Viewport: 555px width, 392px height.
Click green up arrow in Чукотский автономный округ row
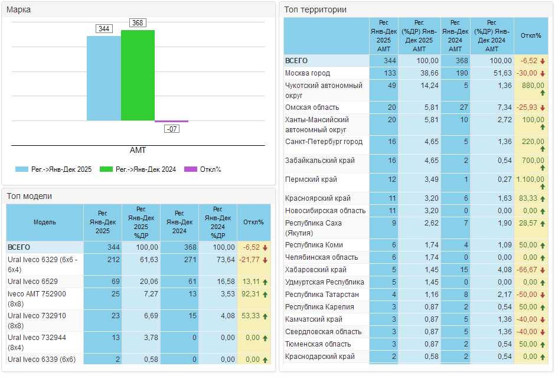pos(543,93)
